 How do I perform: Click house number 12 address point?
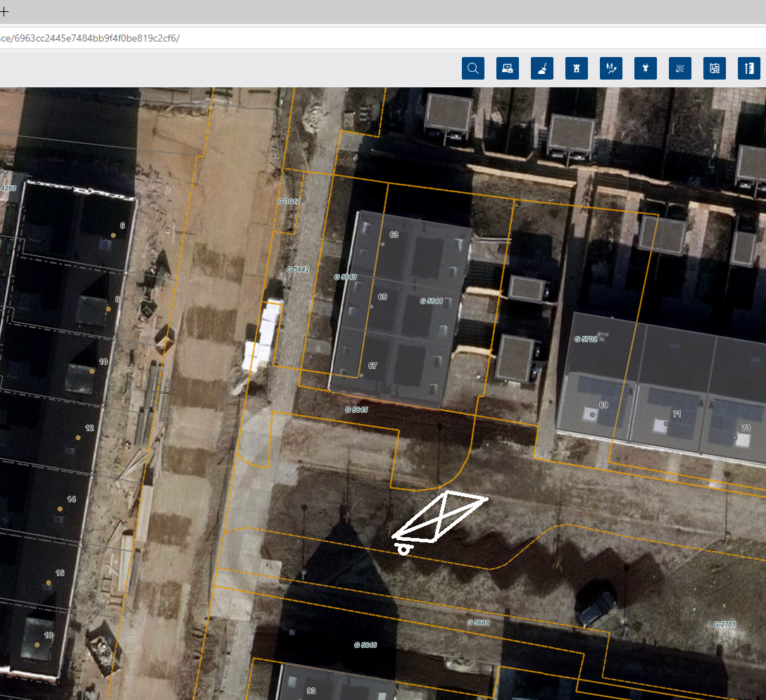[89, 428]
